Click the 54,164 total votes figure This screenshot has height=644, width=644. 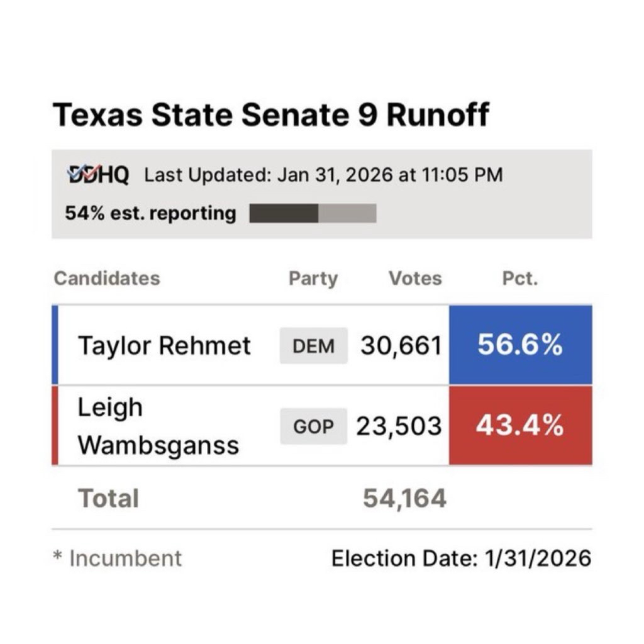[404, 499]
